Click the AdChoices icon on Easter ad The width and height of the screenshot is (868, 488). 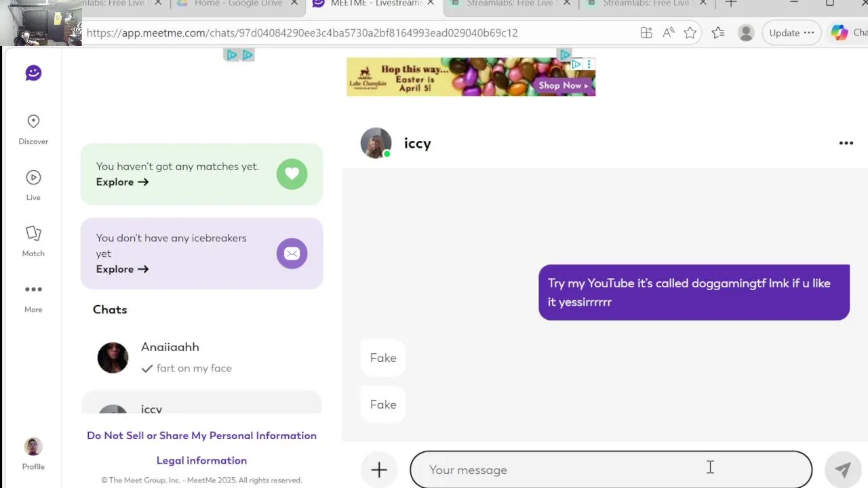tap(576, 64)
